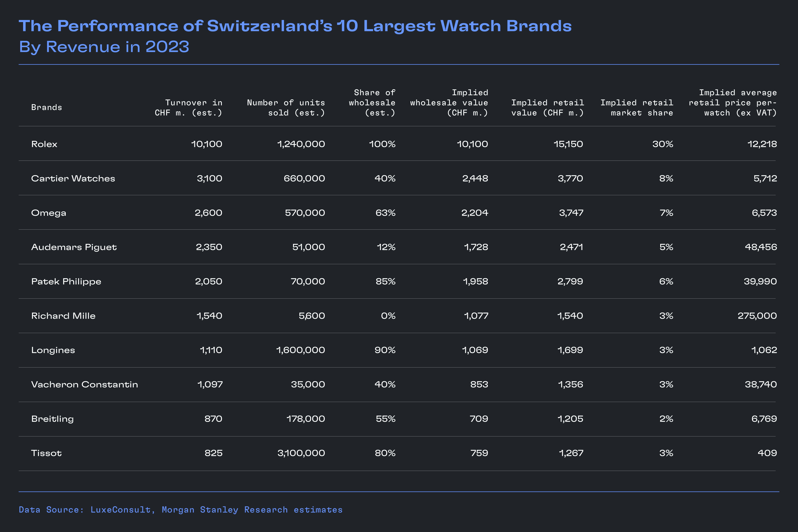798x532 pixels.
Task: Click the chart title about Switzerland's watch brands
Action: click(x=295, y=26)
